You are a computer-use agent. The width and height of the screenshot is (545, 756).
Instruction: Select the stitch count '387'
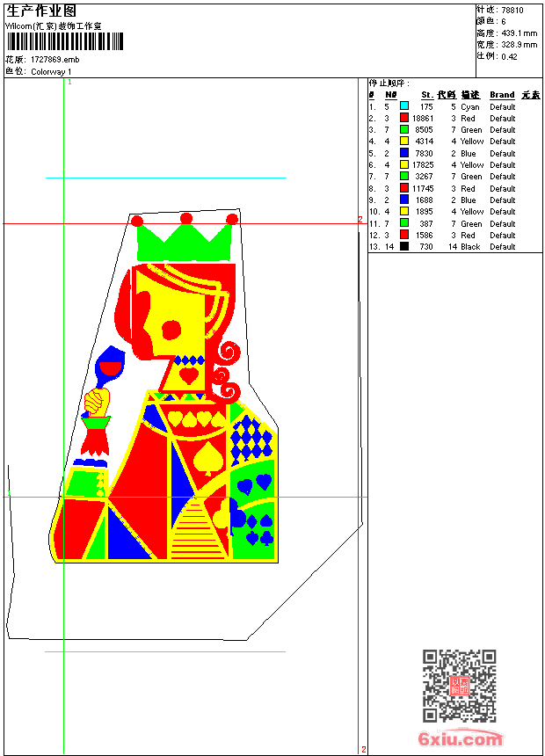(x=426, y=224)
